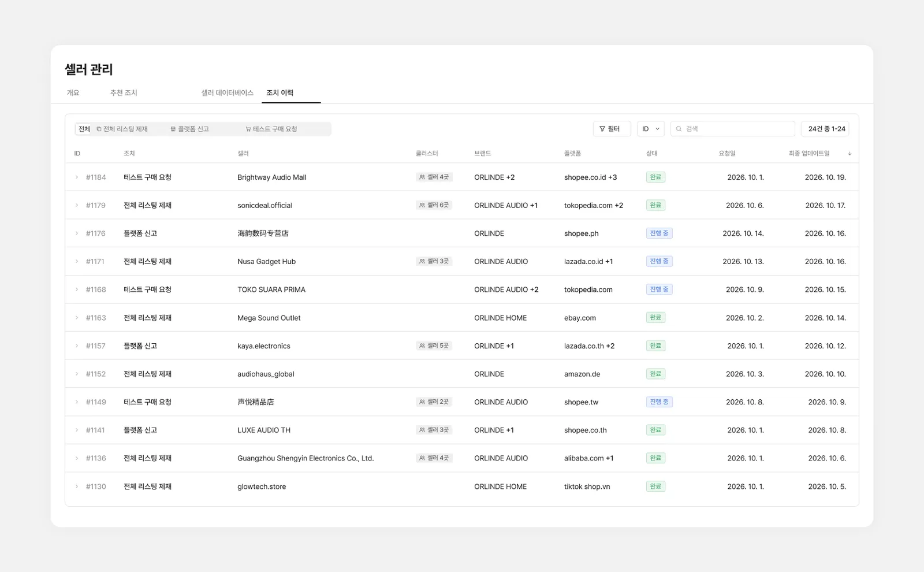Expand row #1149 chevron
924x572 pixels.
(x=77, y=402)
